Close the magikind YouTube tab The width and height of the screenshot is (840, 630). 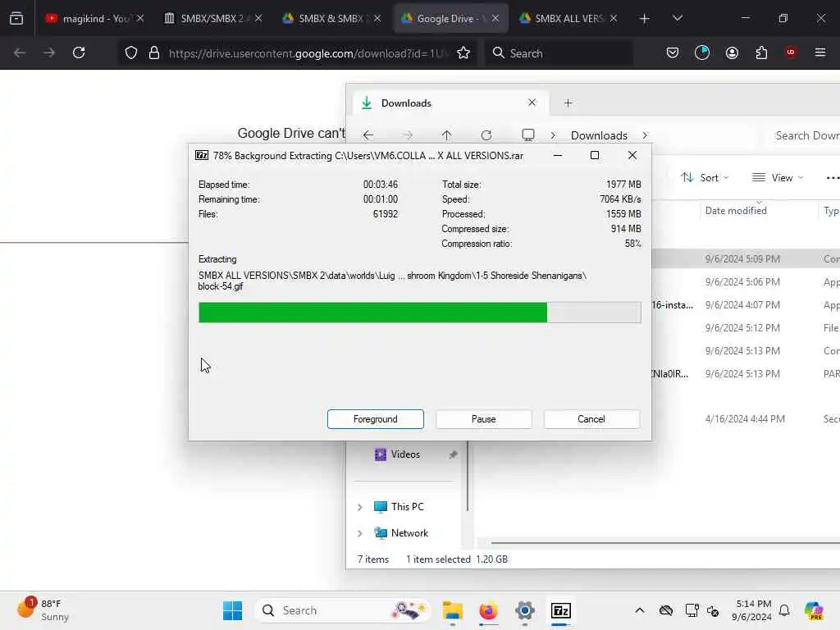[x=139, y=18]
